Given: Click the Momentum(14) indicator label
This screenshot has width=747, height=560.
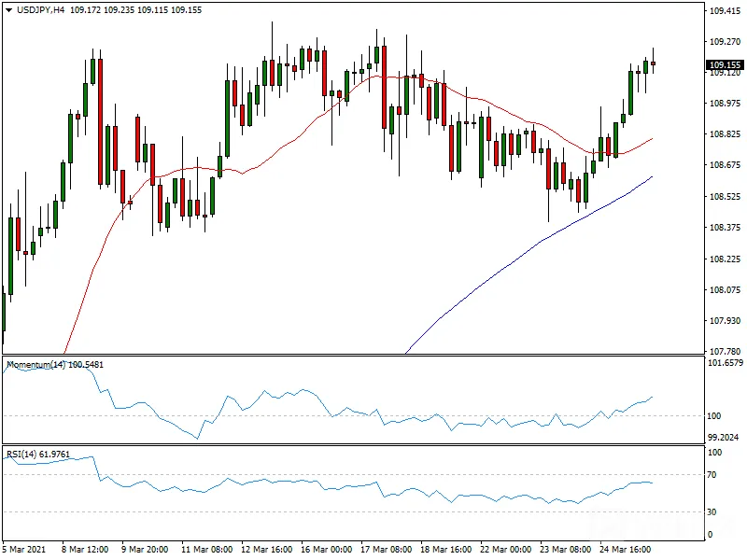Looking at the screenshot, I should 36,364.
